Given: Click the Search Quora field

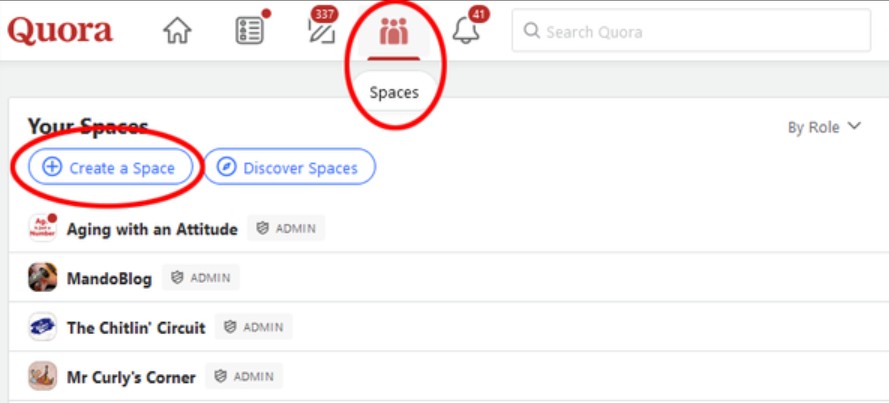Looking at the screenshot, I should coord(691,31).
